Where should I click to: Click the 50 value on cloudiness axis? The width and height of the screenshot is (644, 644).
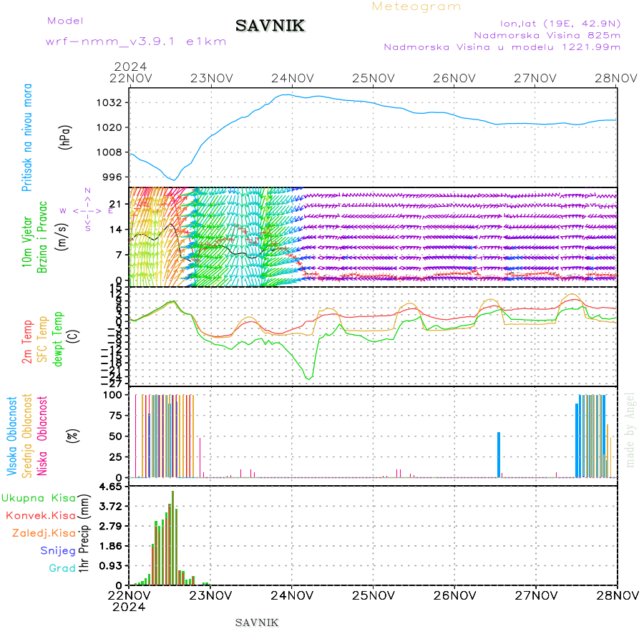(x=116, y=436)
